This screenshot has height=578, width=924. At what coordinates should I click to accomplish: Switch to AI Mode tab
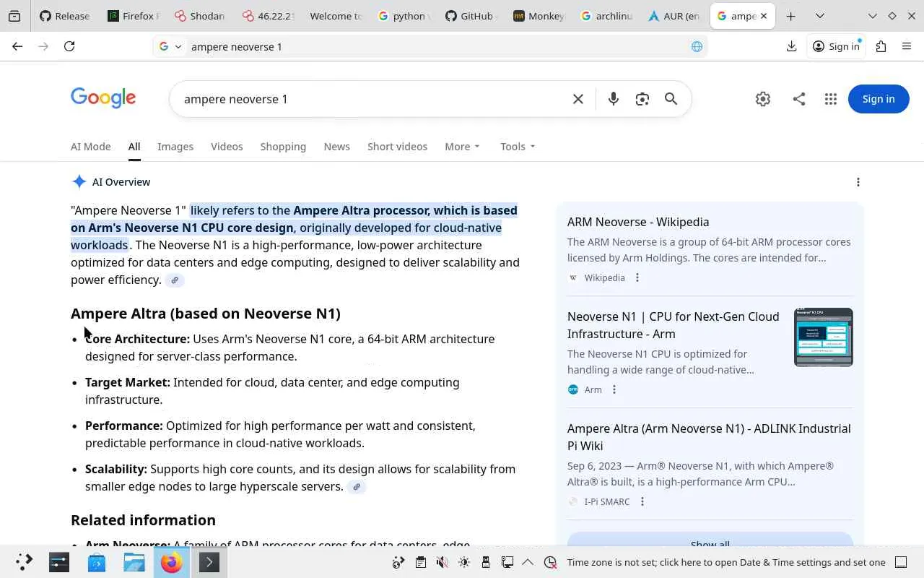(91, 147)
